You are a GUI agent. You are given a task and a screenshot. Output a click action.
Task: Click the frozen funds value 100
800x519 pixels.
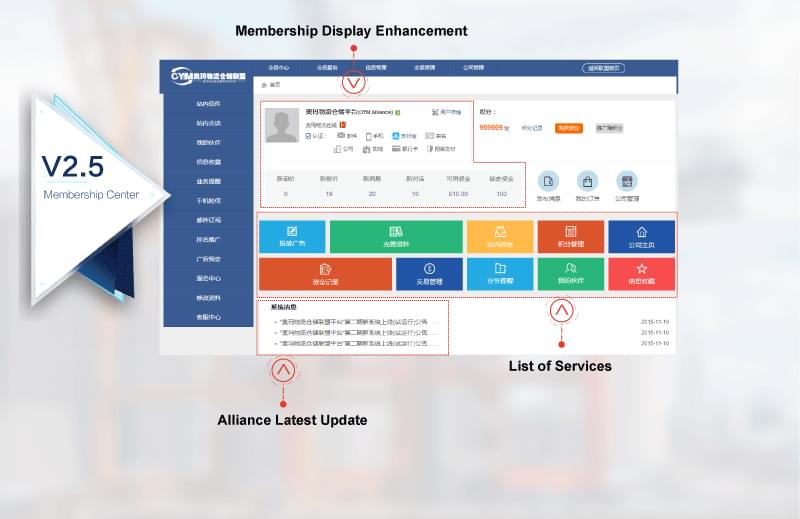[502, 194]
